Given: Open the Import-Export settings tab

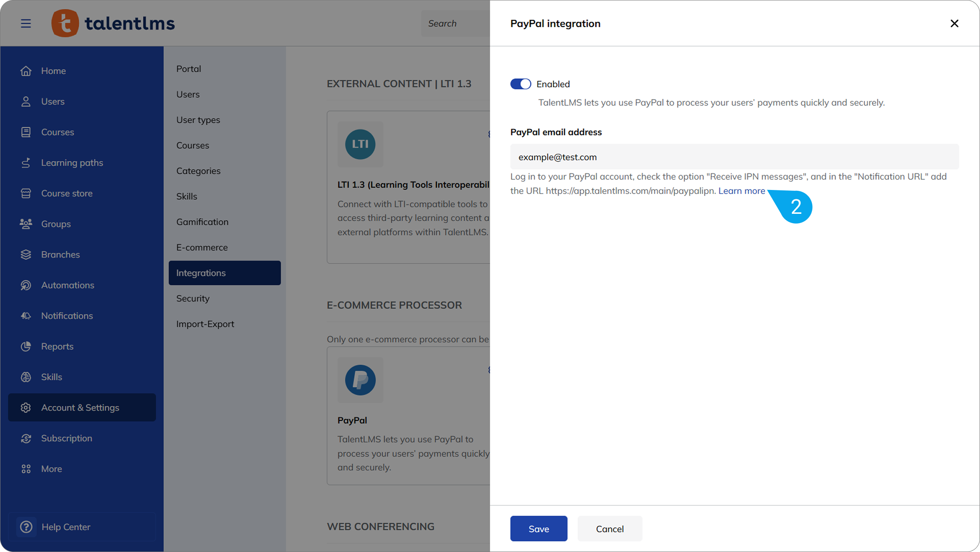Looking at the screenshot, I should tap(205, 324).
